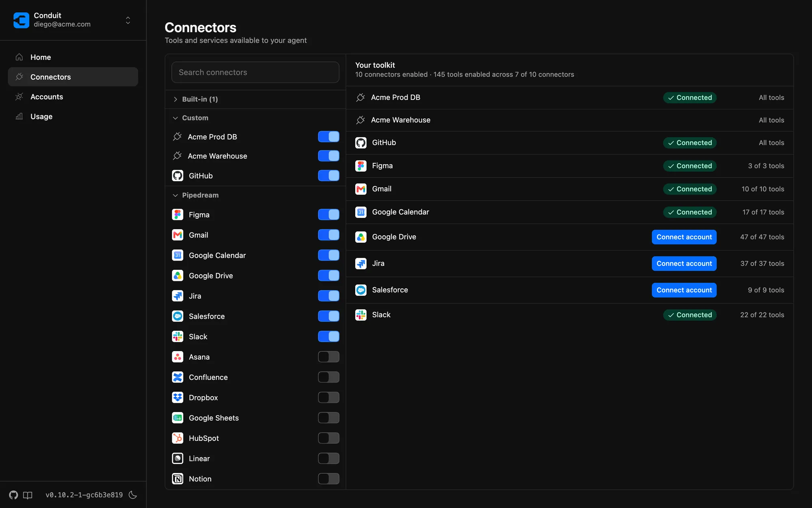Click the Connected badge for Slack

tap(690, 315)
